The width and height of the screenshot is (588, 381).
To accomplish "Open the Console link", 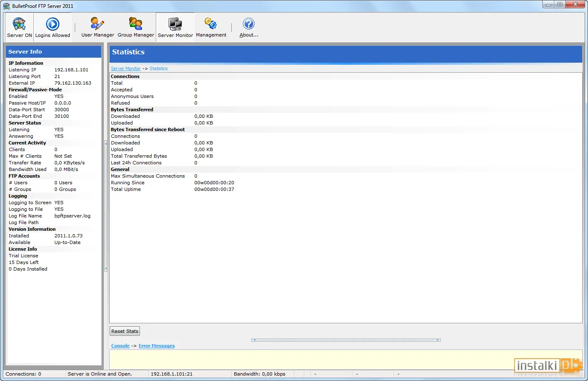I will pos(120,346).
